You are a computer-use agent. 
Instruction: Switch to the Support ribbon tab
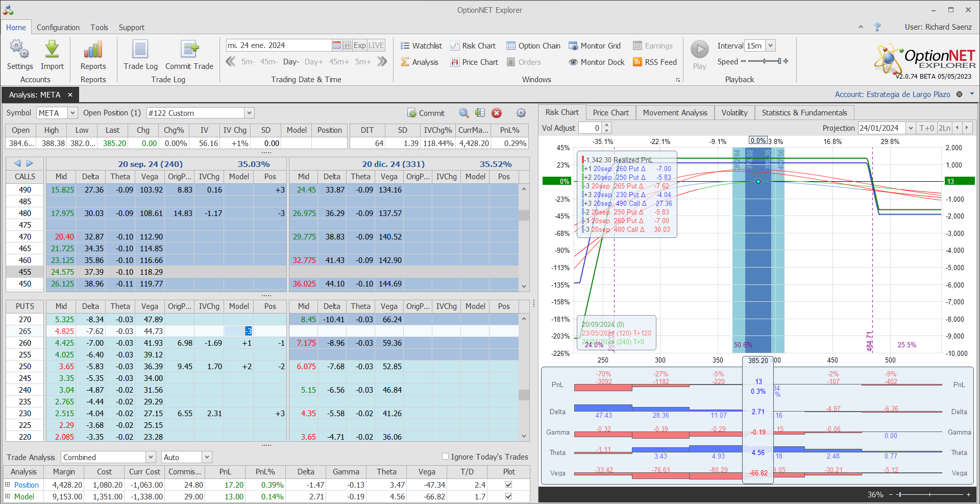pos(132,28)
